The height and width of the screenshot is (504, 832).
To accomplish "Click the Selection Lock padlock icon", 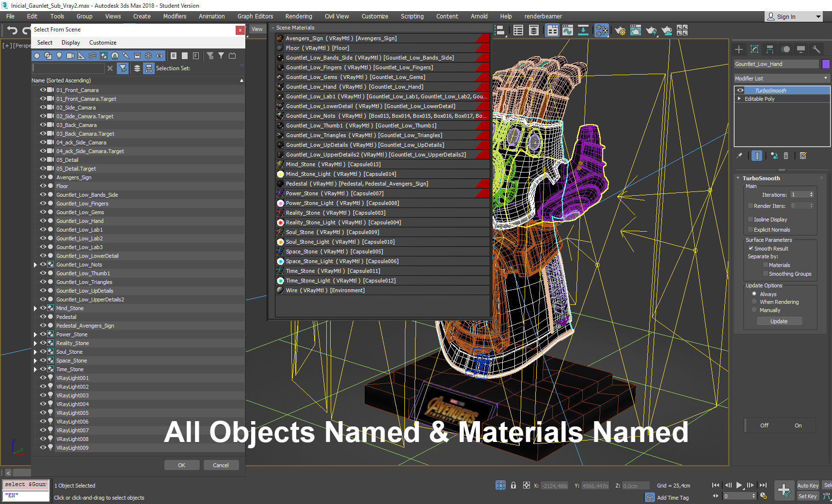I will (513, 485).
